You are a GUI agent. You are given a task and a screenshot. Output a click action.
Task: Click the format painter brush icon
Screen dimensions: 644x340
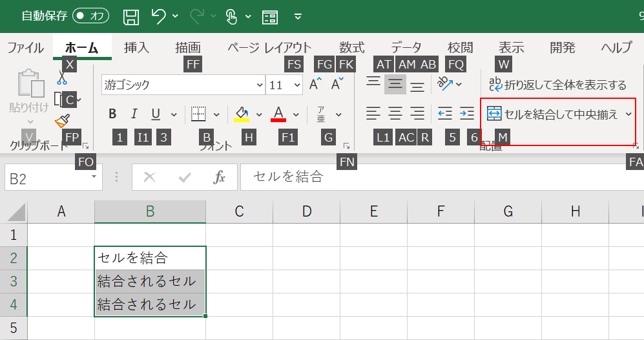[63, 121]
